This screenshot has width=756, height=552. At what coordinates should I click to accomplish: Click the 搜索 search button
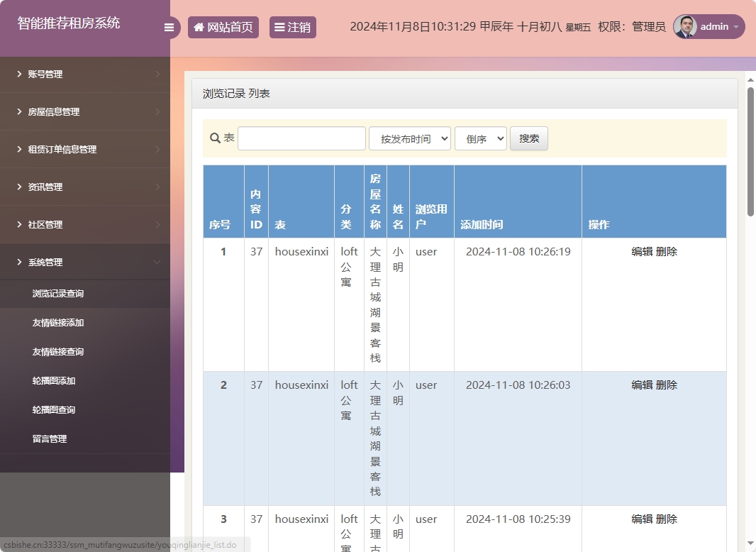point(528,138)
